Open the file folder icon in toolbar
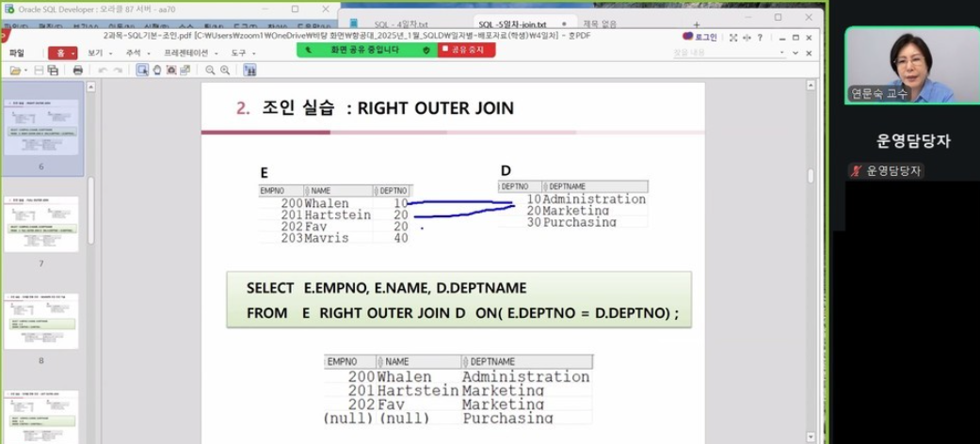This screenshot has height=444, width=980. 15,70
